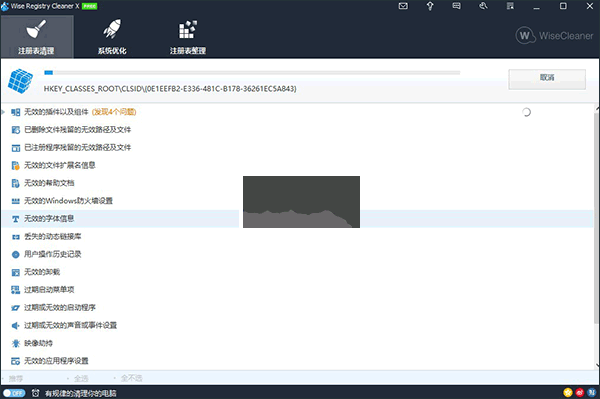
Task: Select the 无效的帮助文档 row
Action: pyautogui.click(x=297, y=183)
